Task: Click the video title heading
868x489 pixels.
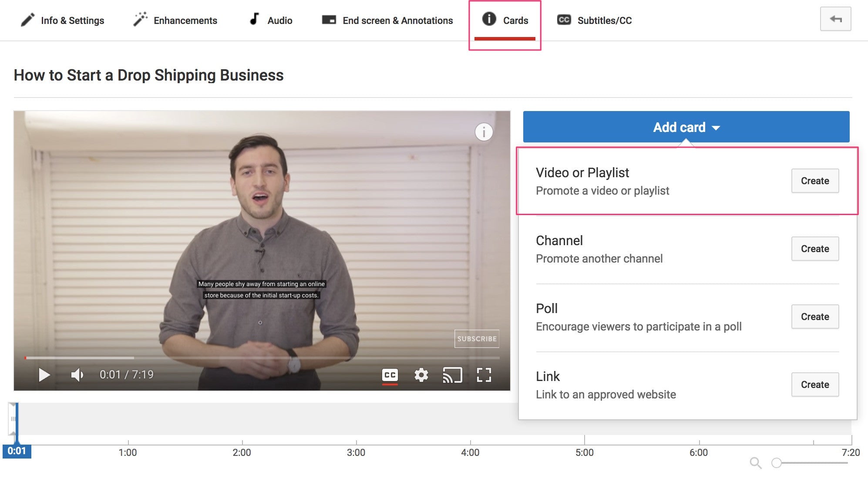Action: (148, 75)
